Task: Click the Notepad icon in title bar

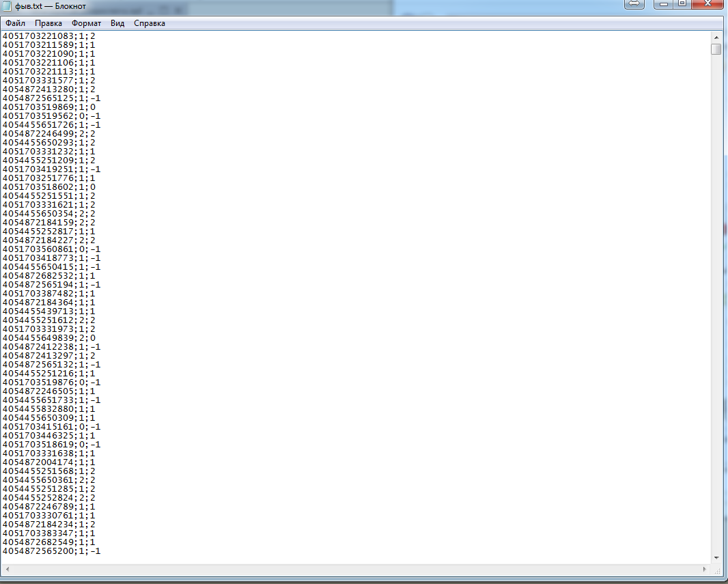Action: pyautogui.click(x=7, y=5)
